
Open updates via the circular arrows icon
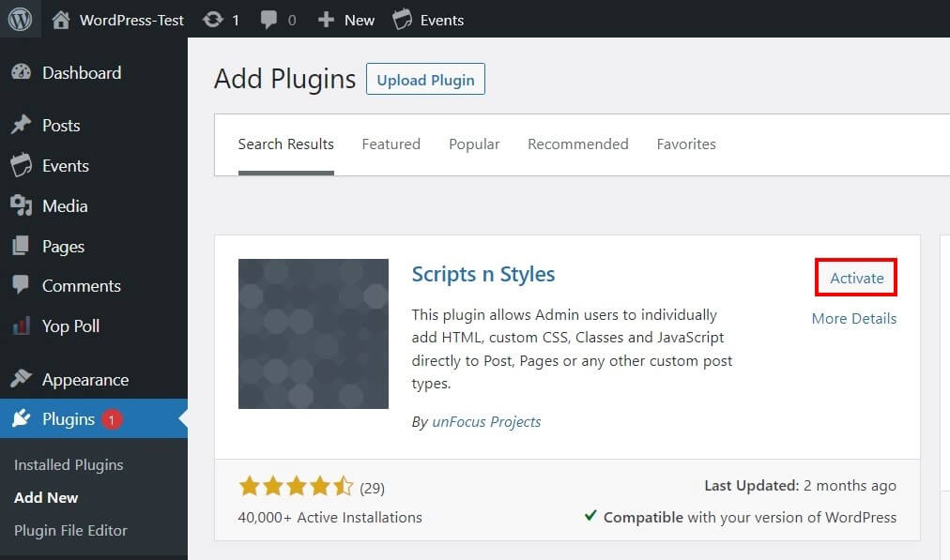click(x=214, y=19)
